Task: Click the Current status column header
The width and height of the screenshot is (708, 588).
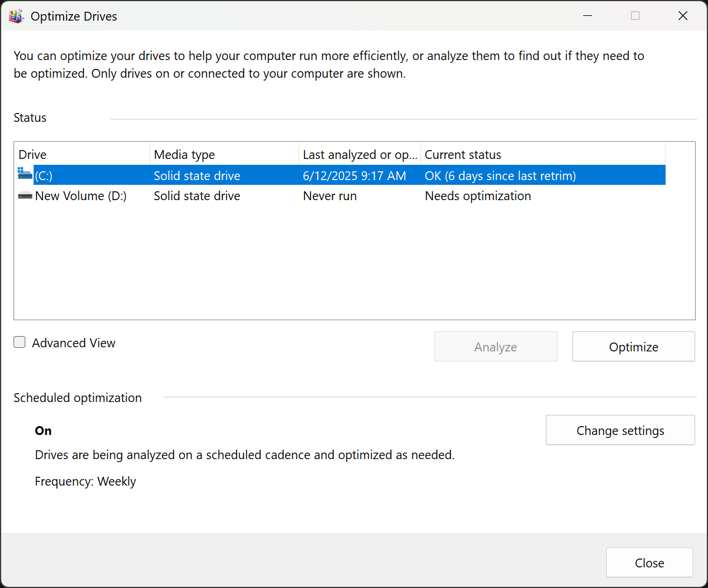Action: point(542,155)
